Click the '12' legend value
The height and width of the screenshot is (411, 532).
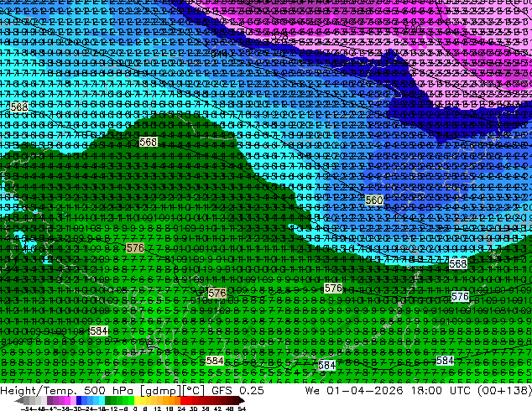(157, 408)
